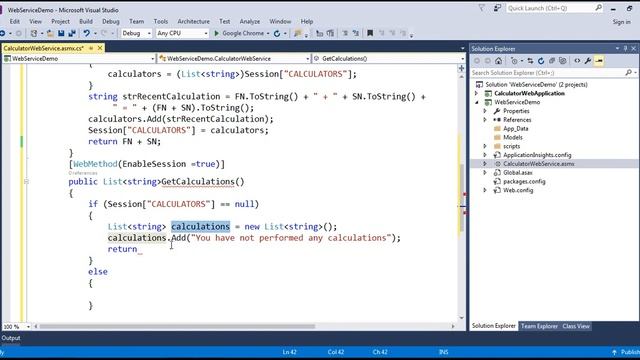The width and height of the screenshot is (640, 360).
Task: Click View Code icon in Solution Explorer
Action: click(577, 61)
